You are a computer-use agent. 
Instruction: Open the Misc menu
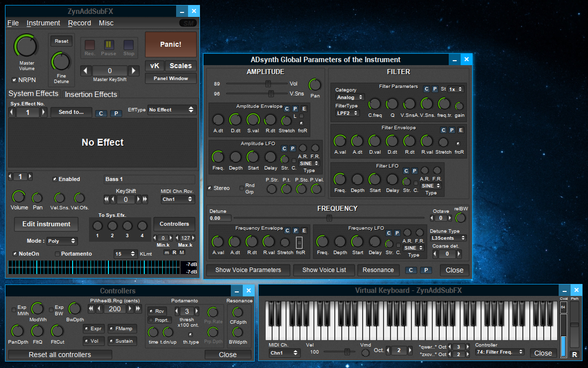pos(106,23)
